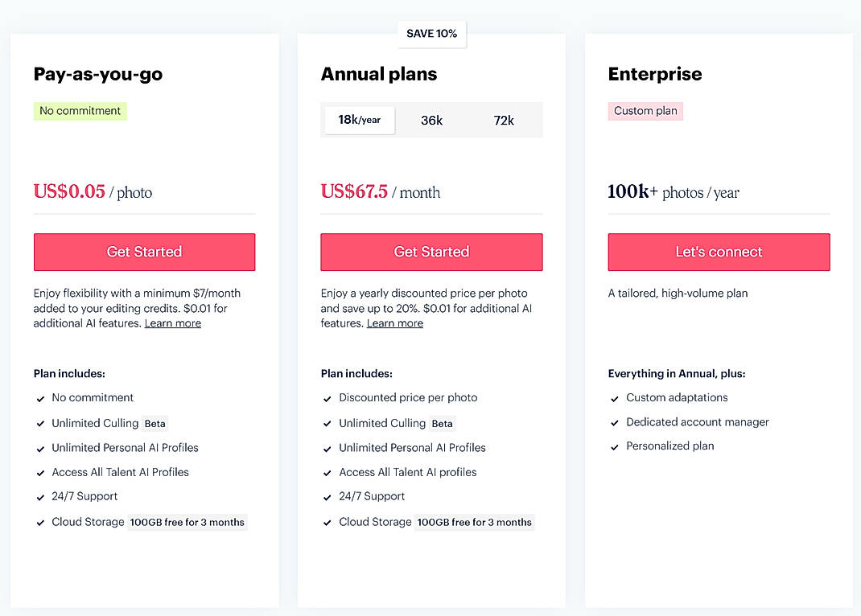Click Let's connect for Enterprise plan
861x616 pixels.
[x=719, y=252]
